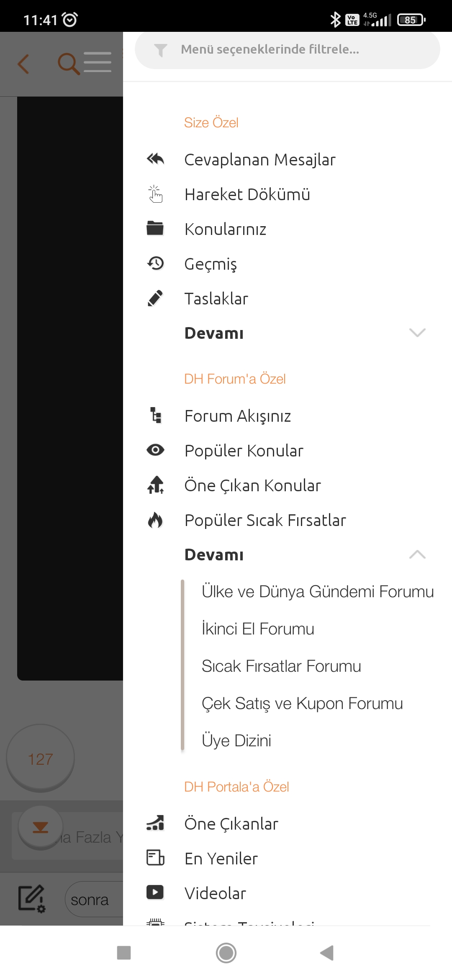This screenshot has width=452, height=980.
Task: Tap the back arrow in header
Action: point(23,64)
